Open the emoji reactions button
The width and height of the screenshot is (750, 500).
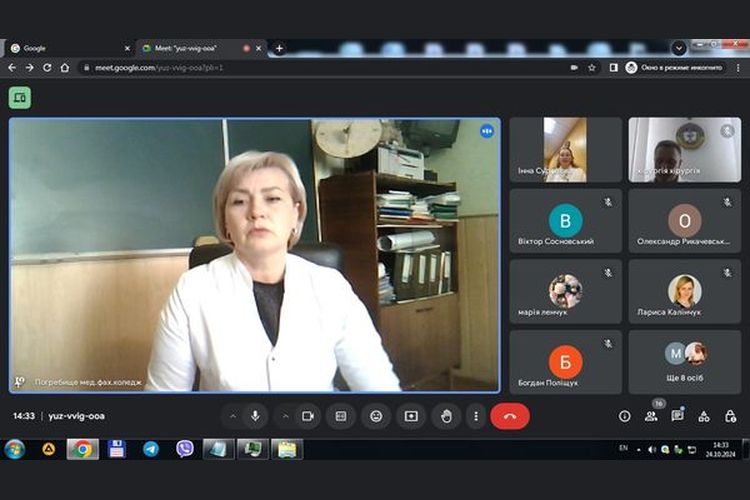click(x=376, y=416)
